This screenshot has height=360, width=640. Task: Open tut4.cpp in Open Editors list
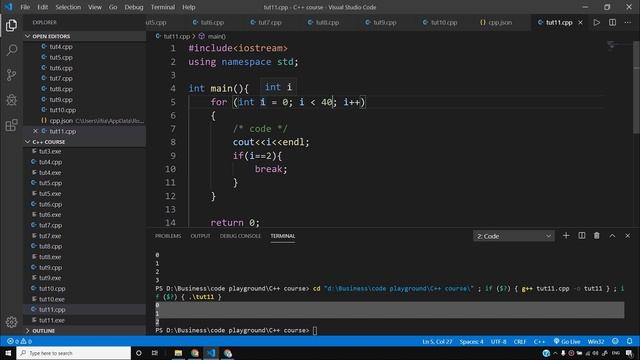point(61,47)
